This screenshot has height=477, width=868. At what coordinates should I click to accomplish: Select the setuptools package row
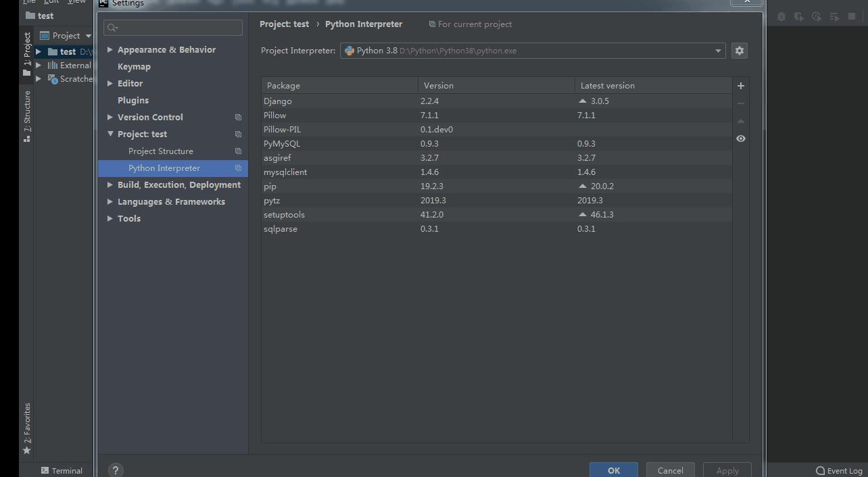coord(497,214)
